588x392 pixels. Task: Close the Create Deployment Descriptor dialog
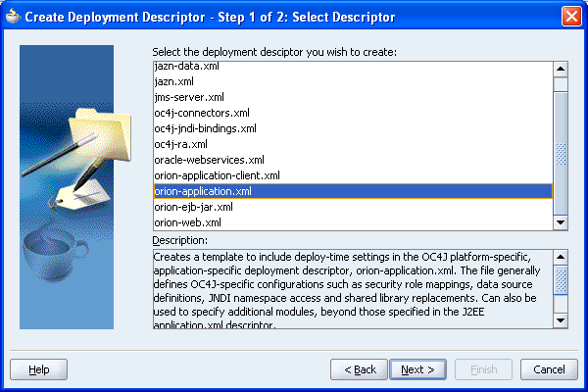coord(571,17)
